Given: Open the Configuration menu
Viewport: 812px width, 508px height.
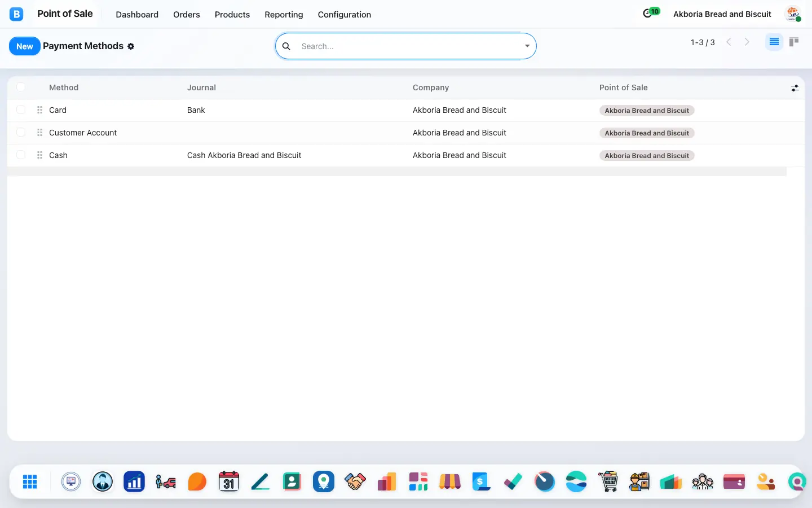Looking at the screenshot, I should [345, 15].
